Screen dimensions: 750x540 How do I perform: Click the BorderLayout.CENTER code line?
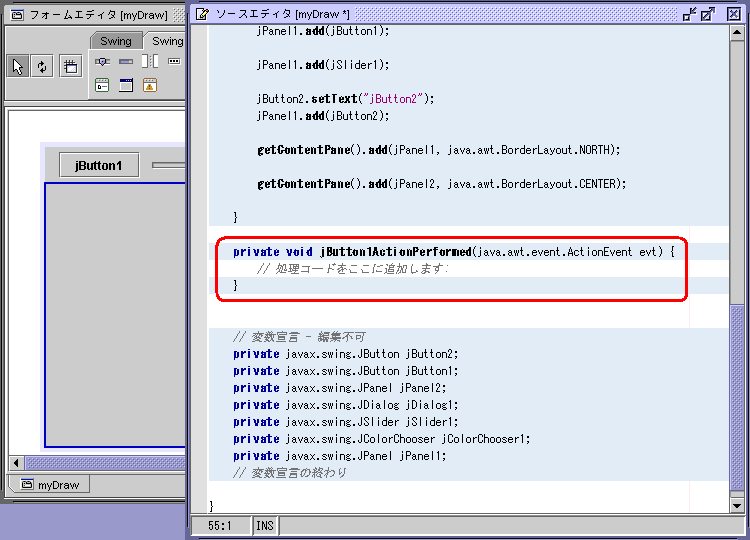click(x=441, y=184)
